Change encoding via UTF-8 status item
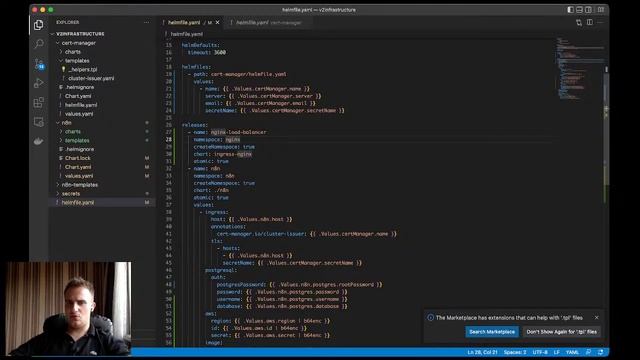Viewport: 640px width, 360px height. click(540, 352)
